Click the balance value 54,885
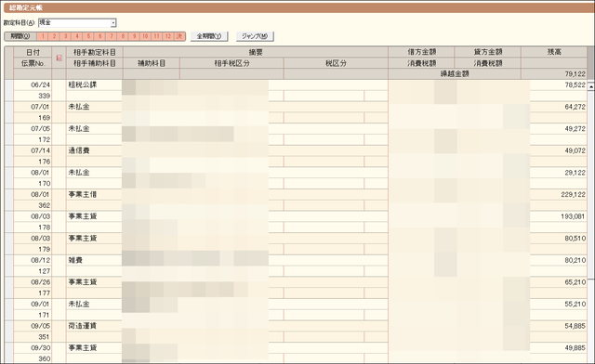The height and width of the screenshot is (364, 595). (x=575, y=326)
